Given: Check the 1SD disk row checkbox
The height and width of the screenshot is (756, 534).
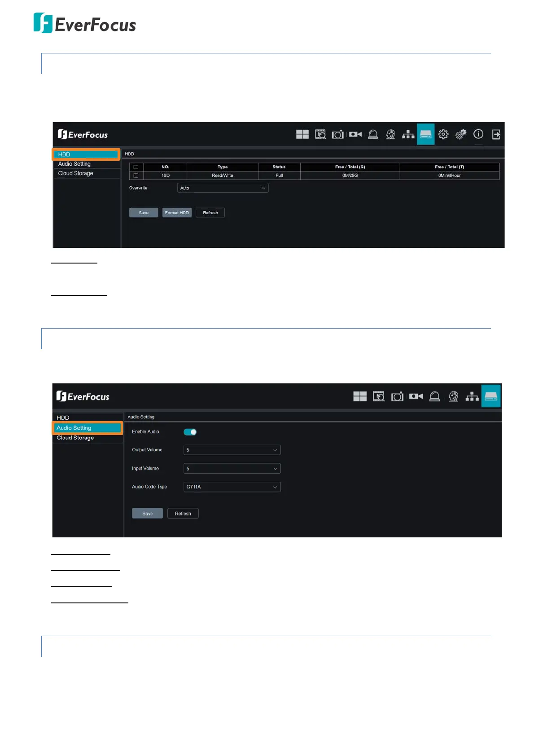Looking at the screenshot, I should click(136, 176).
